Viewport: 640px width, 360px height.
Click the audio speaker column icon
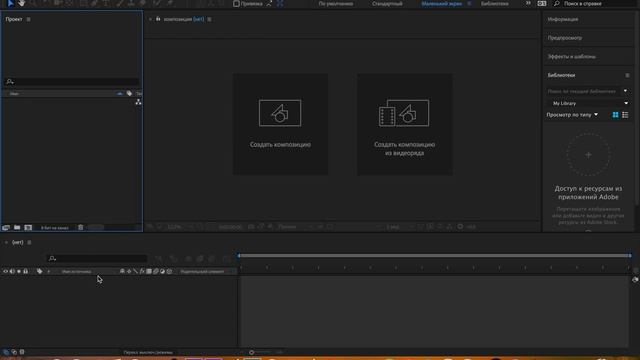[x=12, y=271]
